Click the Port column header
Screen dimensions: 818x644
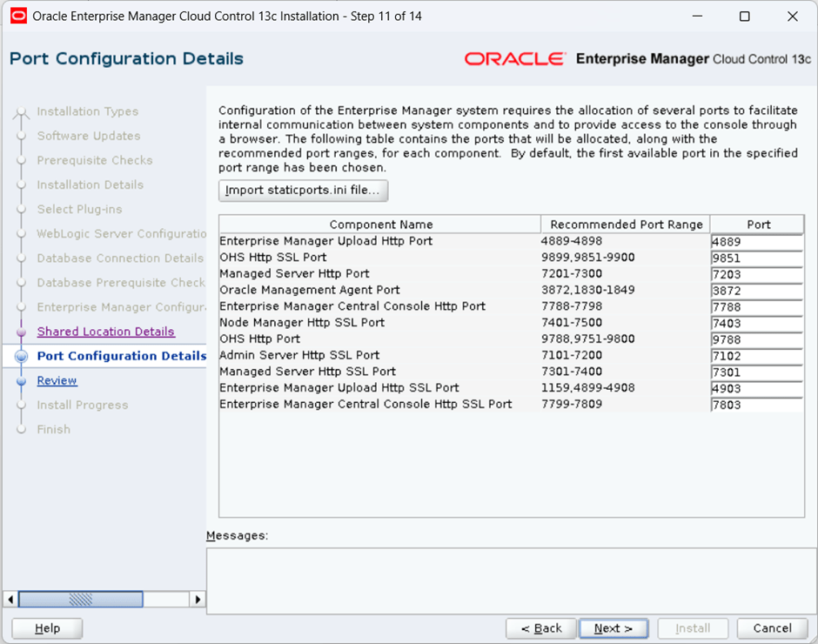(758, 225)
